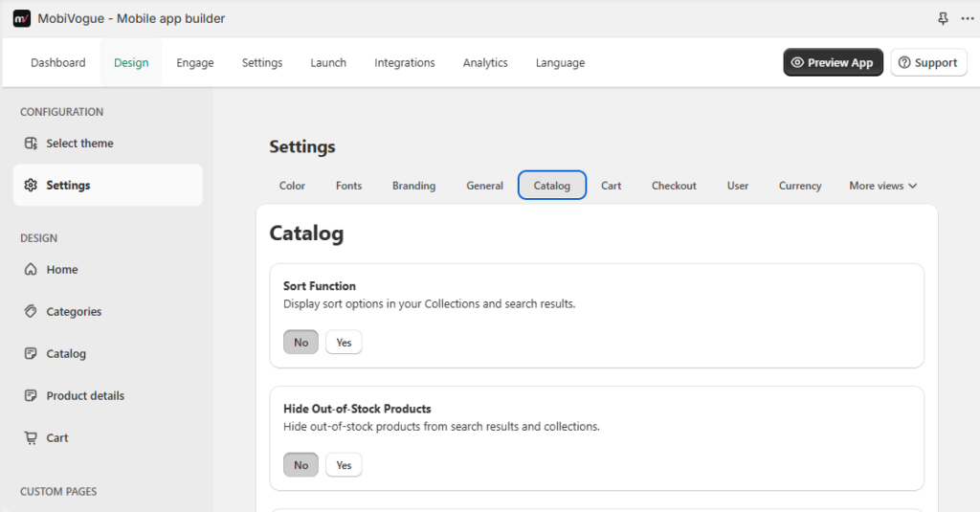
Task: Switch to the Branding tab
Action: (413, 186)
